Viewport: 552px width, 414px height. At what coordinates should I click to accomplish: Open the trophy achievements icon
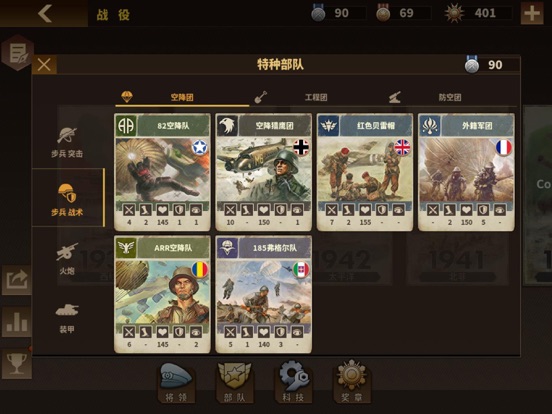click(x=16, y=364)
